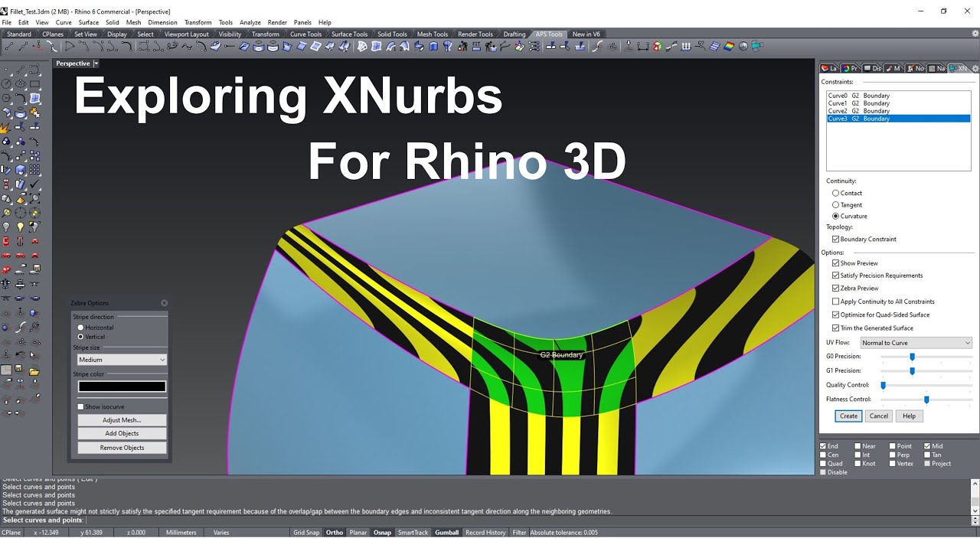Viewport: 980px width, 551px height.
Task: Open the Surface menu
Action: [89, 22]
